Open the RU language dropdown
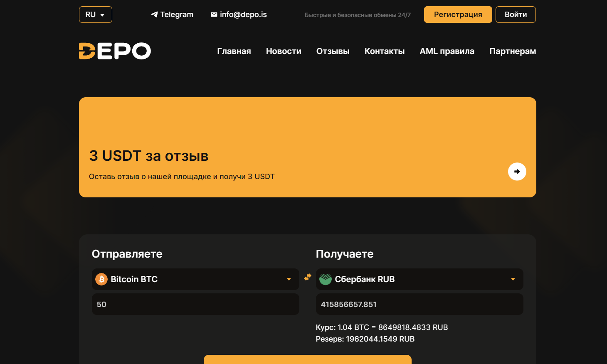This screenshot has height=364, width=607. (x=96, y=15)
